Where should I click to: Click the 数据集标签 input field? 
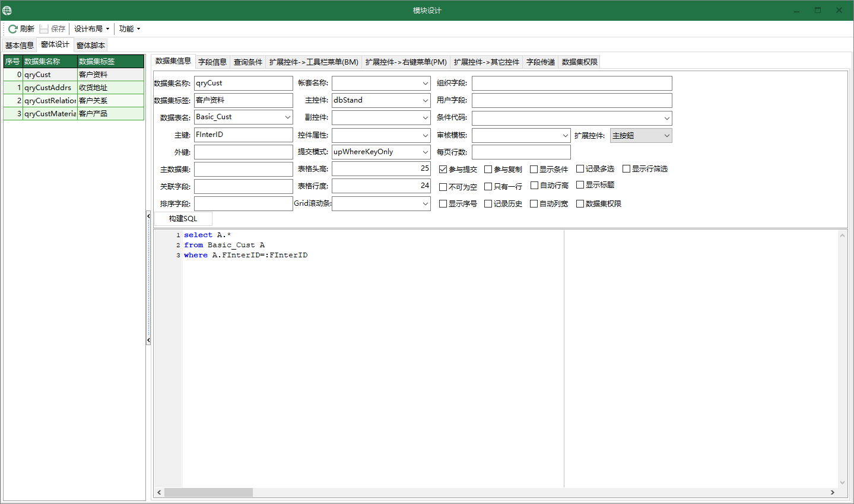point(243,100)
